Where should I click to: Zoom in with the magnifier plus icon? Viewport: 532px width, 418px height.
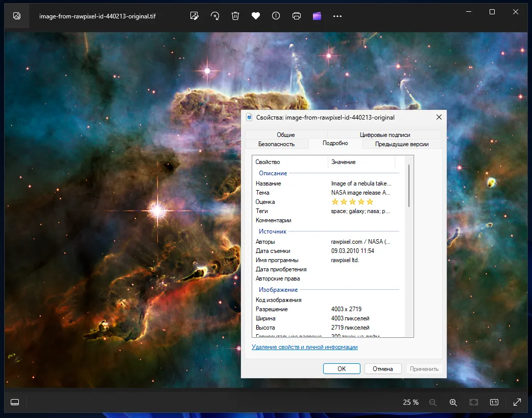coord(453,402)
